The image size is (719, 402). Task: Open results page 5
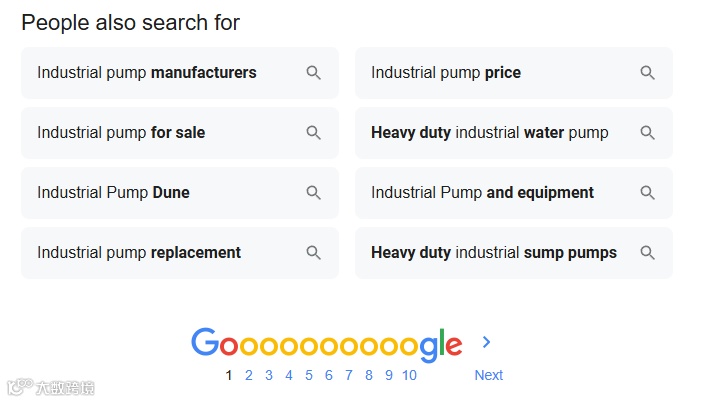point(309,375)
